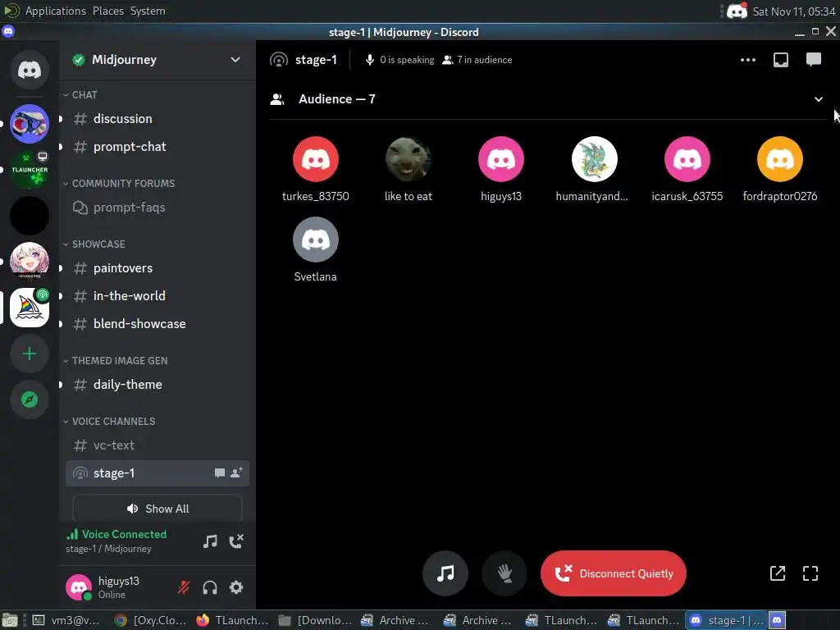The width and height of the screenshot is (840, 630).
Task: Click icarusk_63755 audience avatar
Action: click(687, 159)
